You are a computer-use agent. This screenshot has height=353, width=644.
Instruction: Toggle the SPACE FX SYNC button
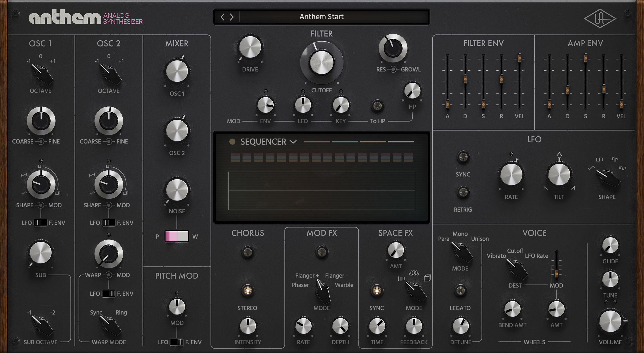point(377,291)
